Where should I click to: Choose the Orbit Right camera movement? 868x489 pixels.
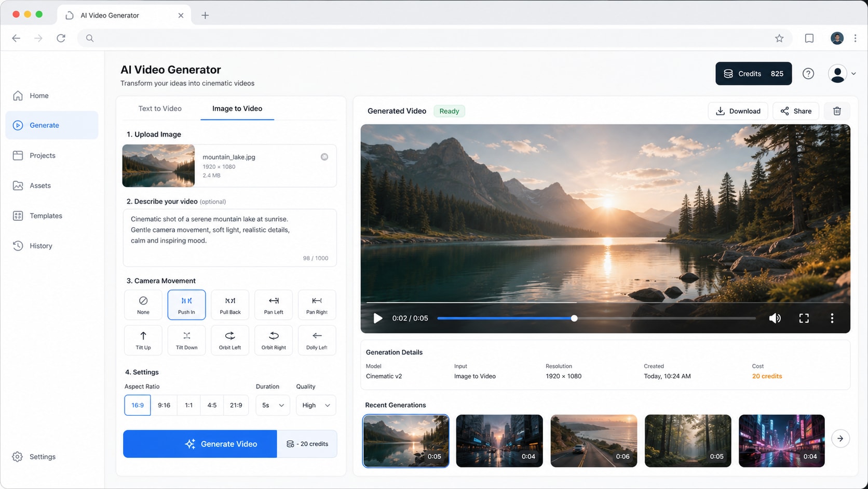274,340
